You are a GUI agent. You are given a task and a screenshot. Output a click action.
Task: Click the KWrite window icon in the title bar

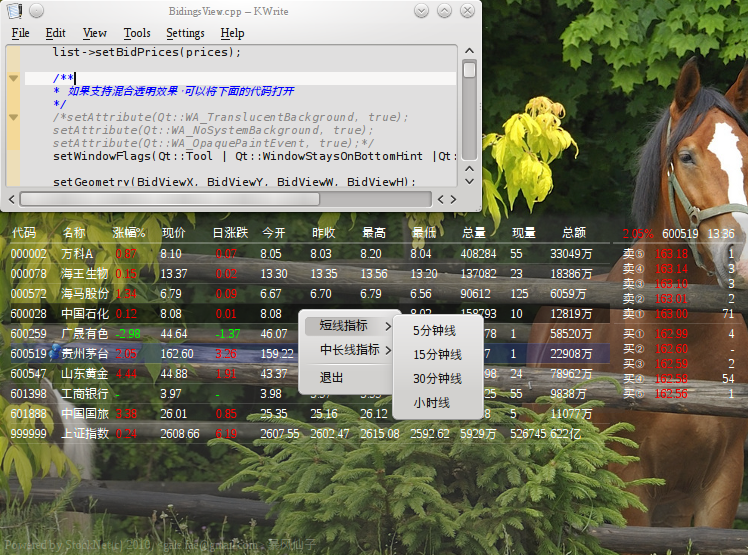[x=14, y=10]
